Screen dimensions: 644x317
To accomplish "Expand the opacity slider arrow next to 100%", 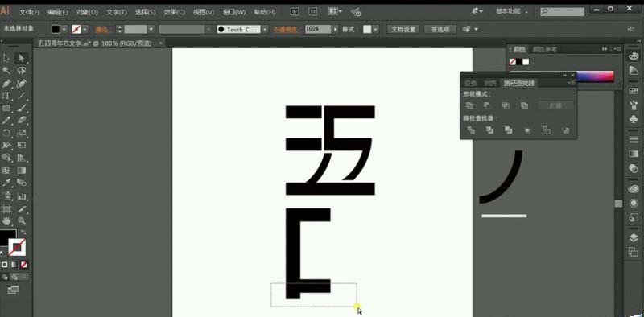I will (x=336, y=29).
